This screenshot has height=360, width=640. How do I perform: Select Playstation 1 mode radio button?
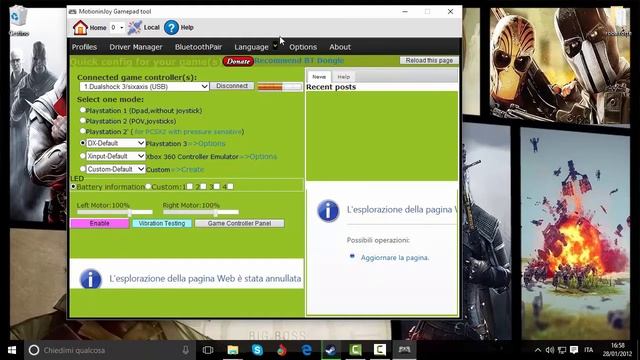83,110
